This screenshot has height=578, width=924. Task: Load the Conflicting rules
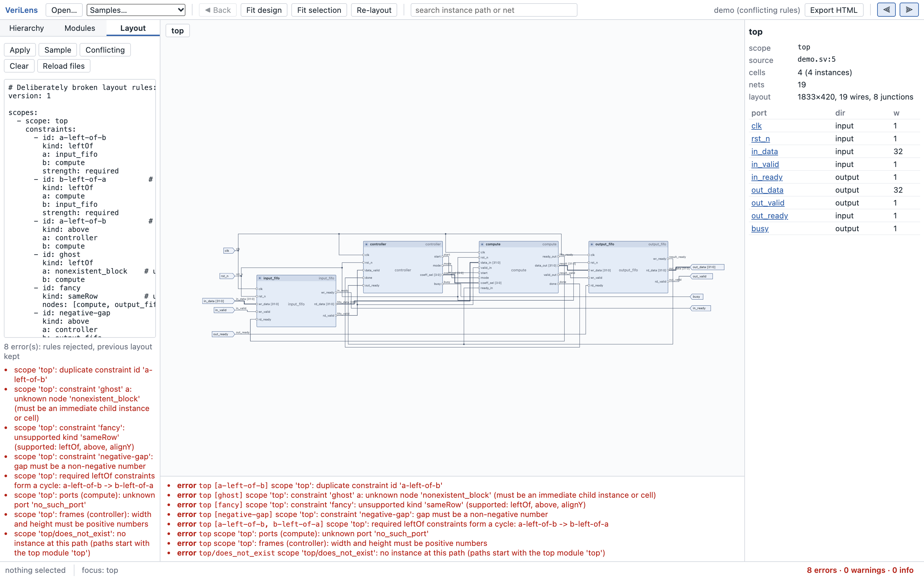tap(105, 50)
